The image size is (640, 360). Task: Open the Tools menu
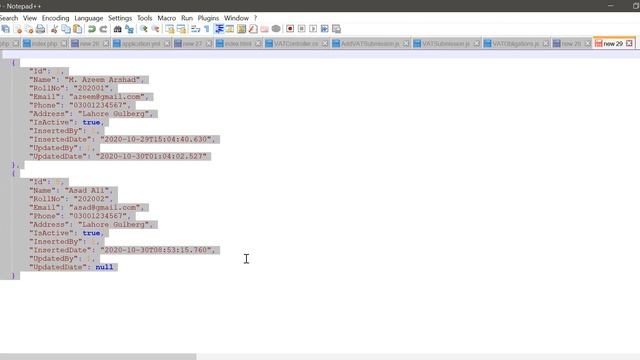(144, 18)
